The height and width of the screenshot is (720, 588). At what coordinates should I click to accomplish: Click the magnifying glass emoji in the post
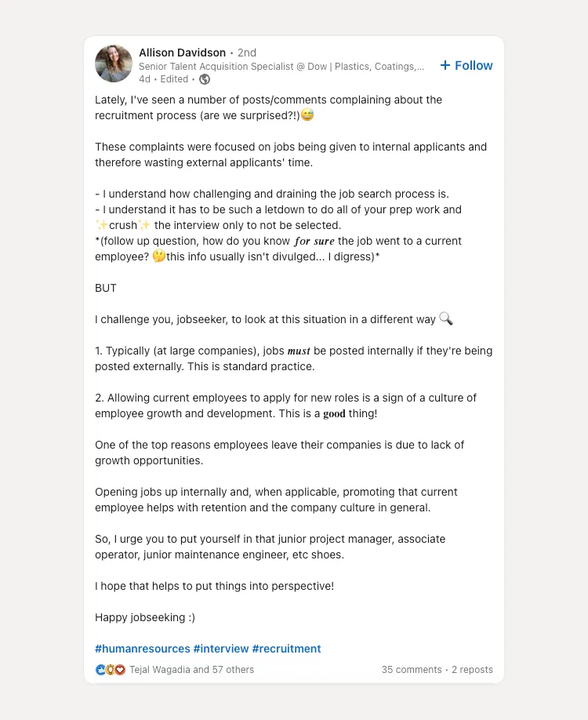(444, 319)
